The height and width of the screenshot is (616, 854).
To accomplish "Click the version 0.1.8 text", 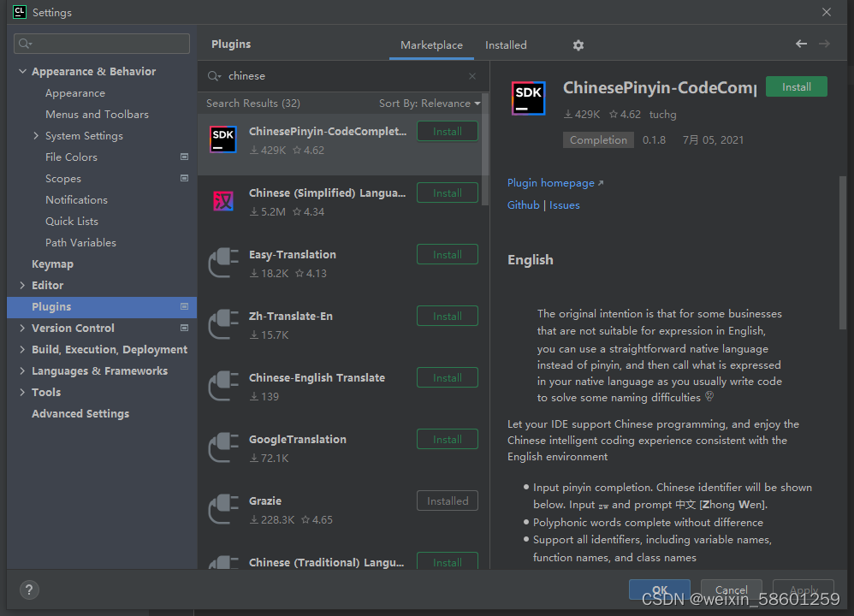I will [x=654, y=140].
